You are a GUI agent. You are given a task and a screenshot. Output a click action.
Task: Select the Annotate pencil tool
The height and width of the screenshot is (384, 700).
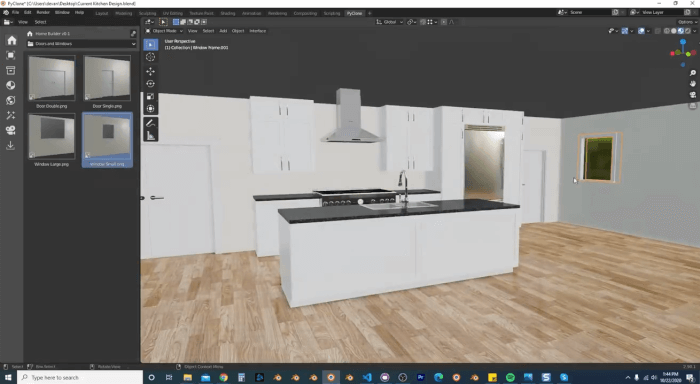click(x=150, y=123)
